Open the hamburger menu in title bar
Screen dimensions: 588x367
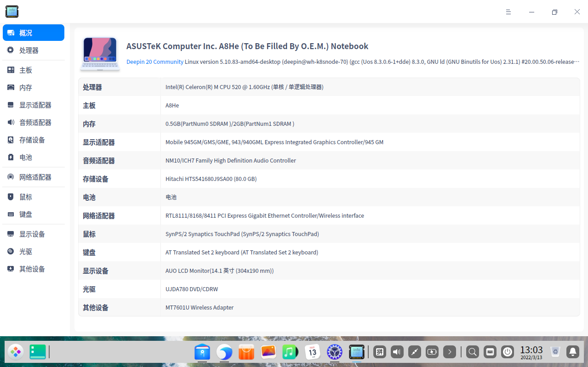(x=508, y=12)
